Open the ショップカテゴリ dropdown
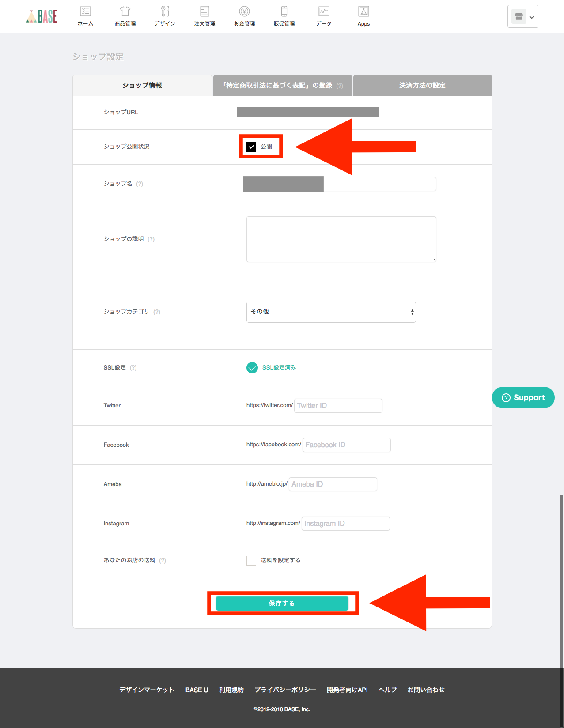 point(331,312)
